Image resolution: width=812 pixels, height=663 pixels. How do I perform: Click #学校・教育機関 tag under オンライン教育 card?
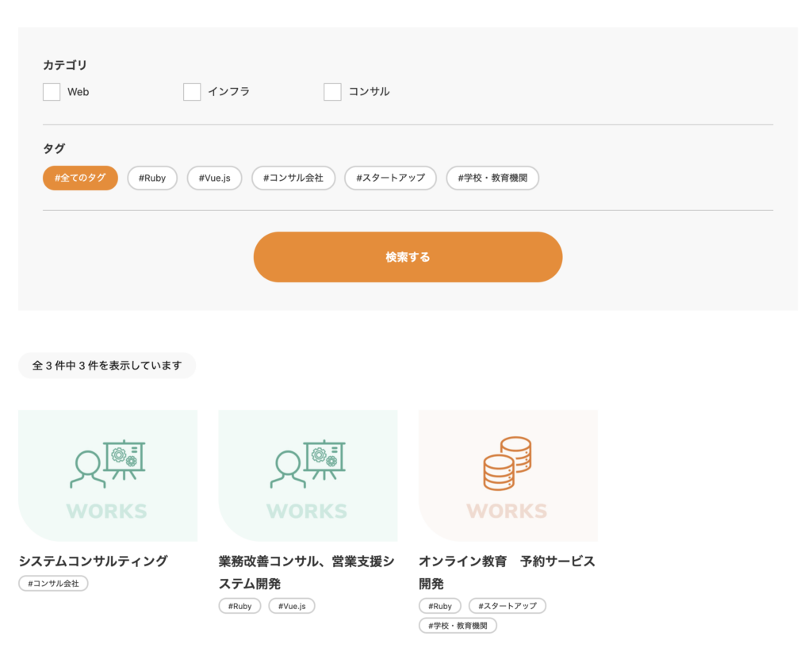pos(458,626)
